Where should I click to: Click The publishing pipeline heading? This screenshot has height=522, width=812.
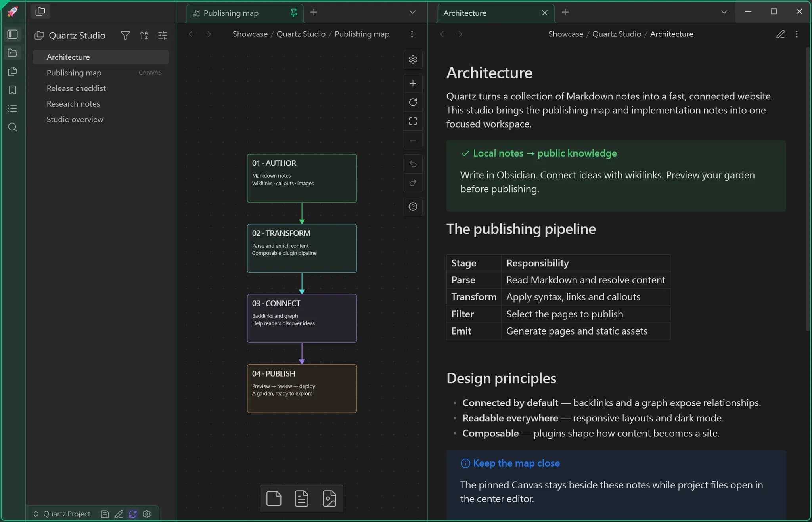[x=521, y=229]
